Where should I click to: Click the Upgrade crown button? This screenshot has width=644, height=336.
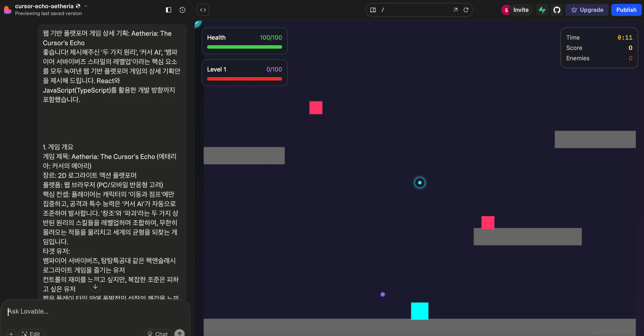click(x=587, y=10)
